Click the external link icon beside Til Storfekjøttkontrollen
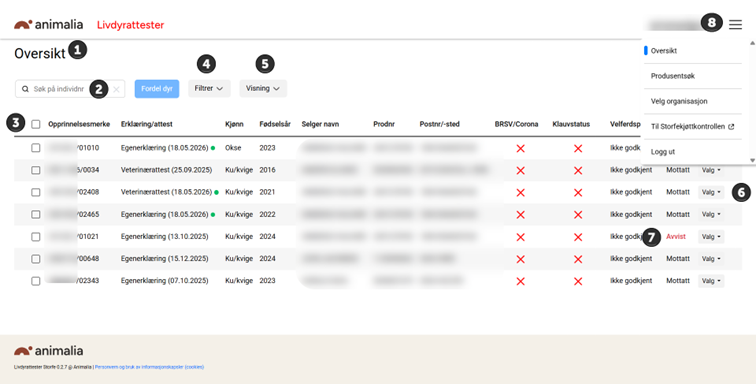This screenshot has width=756, height=384. coord(731,127)
